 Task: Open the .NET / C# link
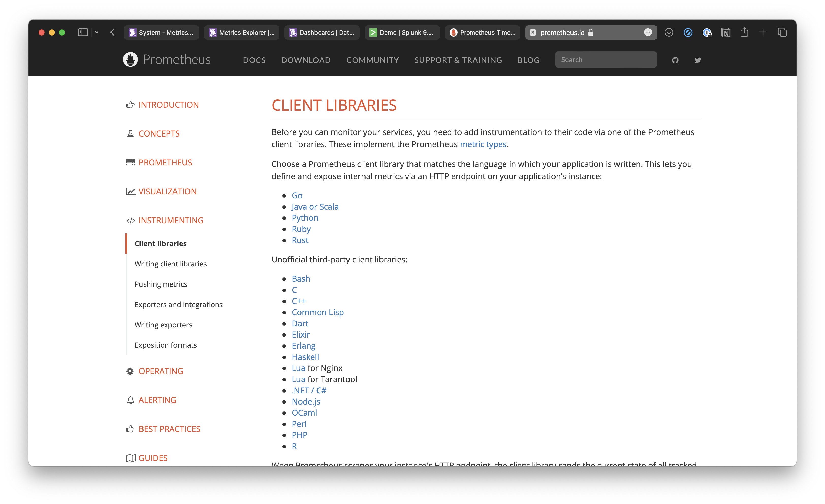click(309, 390)
